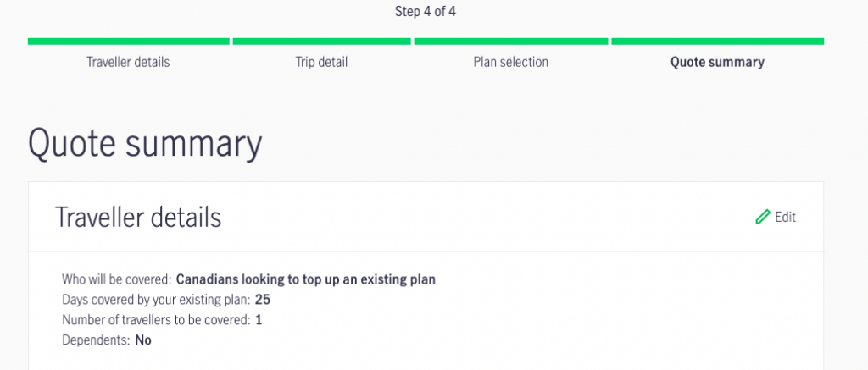The image size is (868, 370).
Task: Click the progress segment above Quote summary step
Action: (717, 41)
